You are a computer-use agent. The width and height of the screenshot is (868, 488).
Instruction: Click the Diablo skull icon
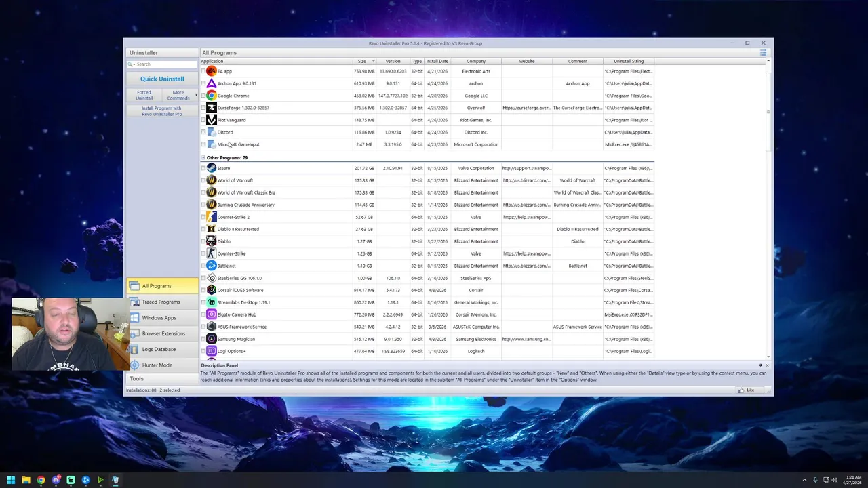(212, 241)
